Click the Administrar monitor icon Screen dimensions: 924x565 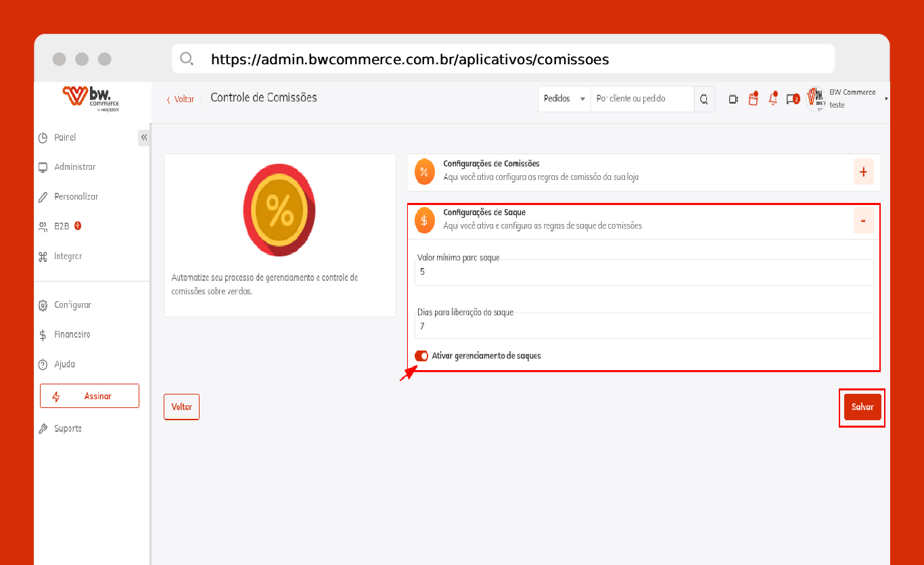42,167
